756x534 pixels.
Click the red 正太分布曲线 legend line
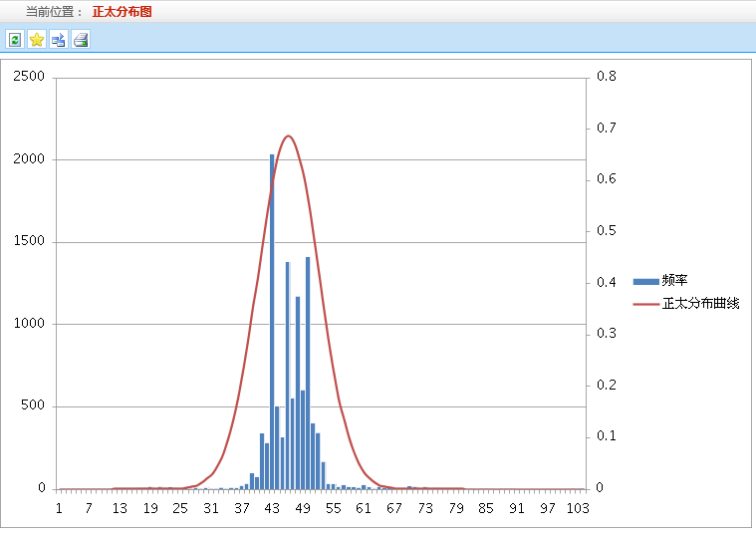[646, 304]
